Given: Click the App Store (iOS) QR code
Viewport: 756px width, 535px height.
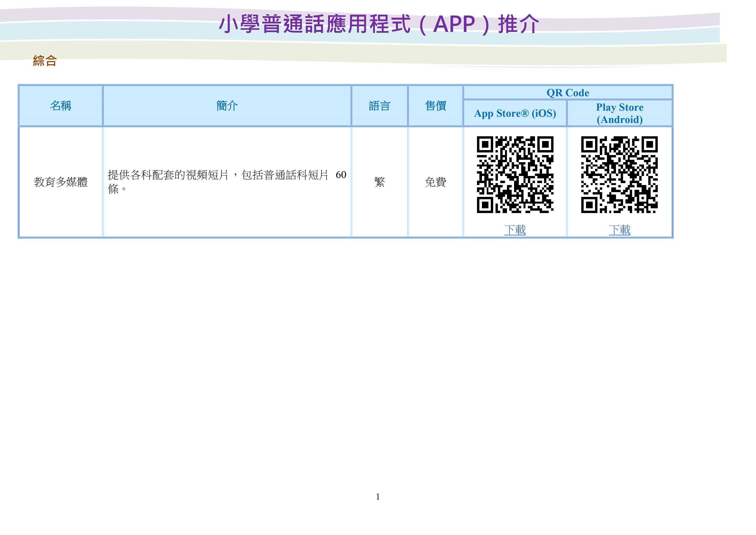Looking at the screenshot, I should 515,174.
